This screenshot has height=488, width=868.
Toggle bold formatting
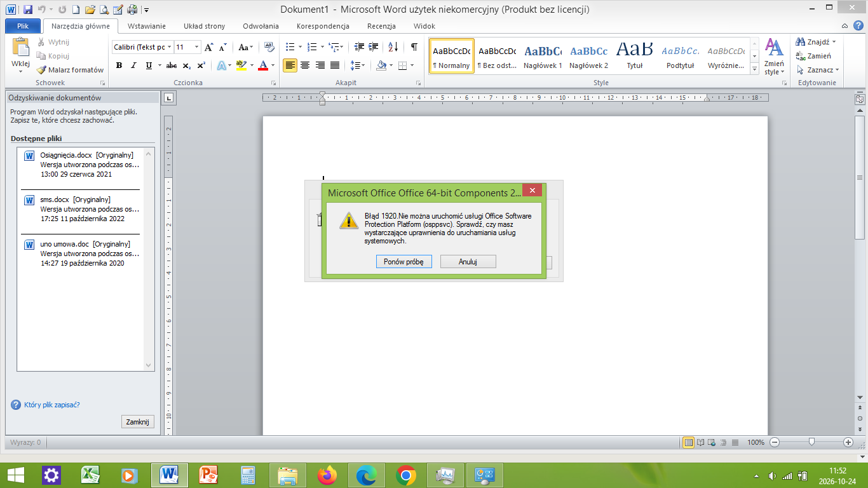(119, 65)
